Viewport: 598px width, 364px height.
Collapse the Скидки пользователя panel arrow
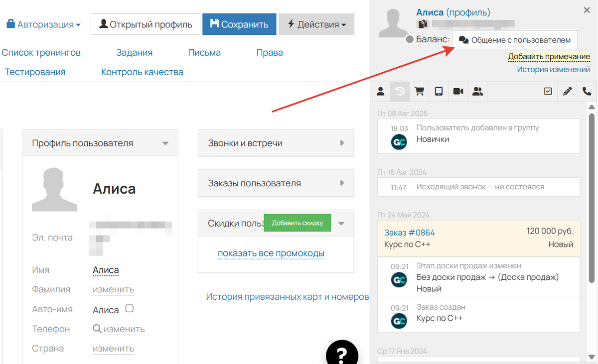tap(341, 224)
